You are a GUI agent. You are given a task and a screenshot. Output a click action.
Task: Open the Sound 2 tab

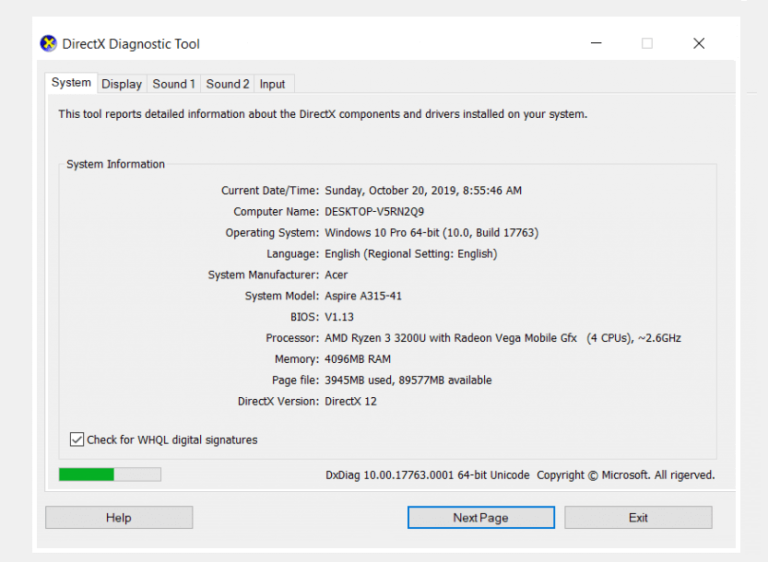coord(227,84)
